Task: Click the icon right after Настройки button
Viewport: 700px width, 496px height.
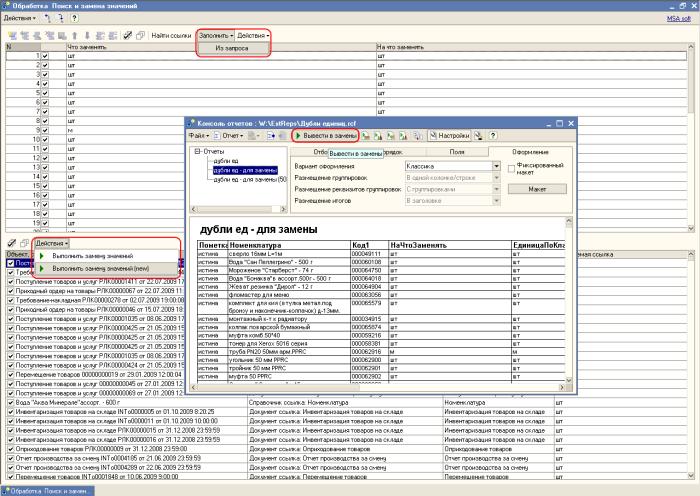Action: tap(478, 135)
